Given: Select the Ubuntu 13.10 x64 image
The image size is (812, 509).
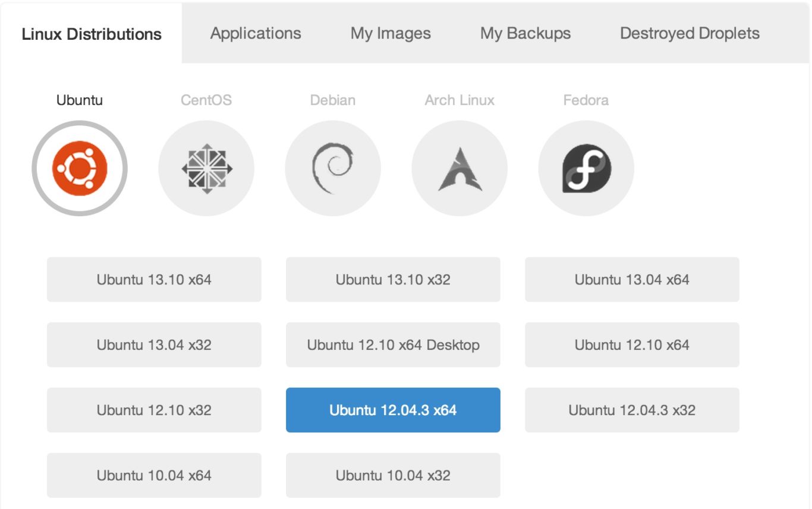Looking at the screenshot, I should (154, 279).
